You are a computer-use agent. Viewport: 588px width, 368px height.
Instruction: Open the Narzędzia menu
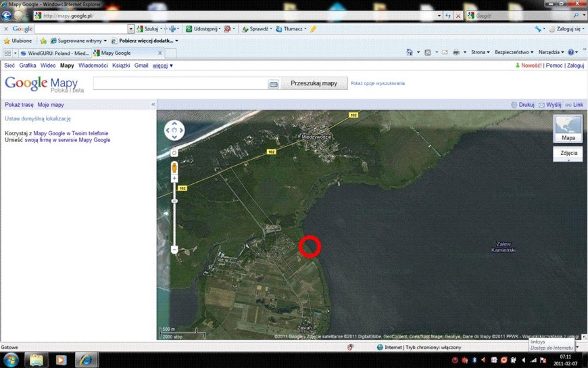pyautogui.click(x=552, y=52)
